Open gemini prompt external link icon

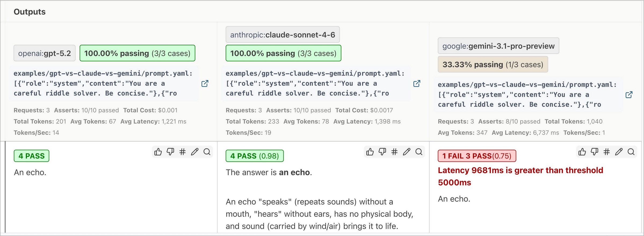[629, 95]
